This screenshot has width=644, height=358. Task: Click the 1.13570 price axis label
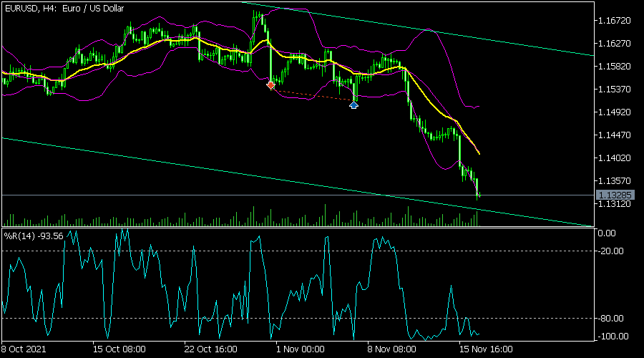coord(615,181)
